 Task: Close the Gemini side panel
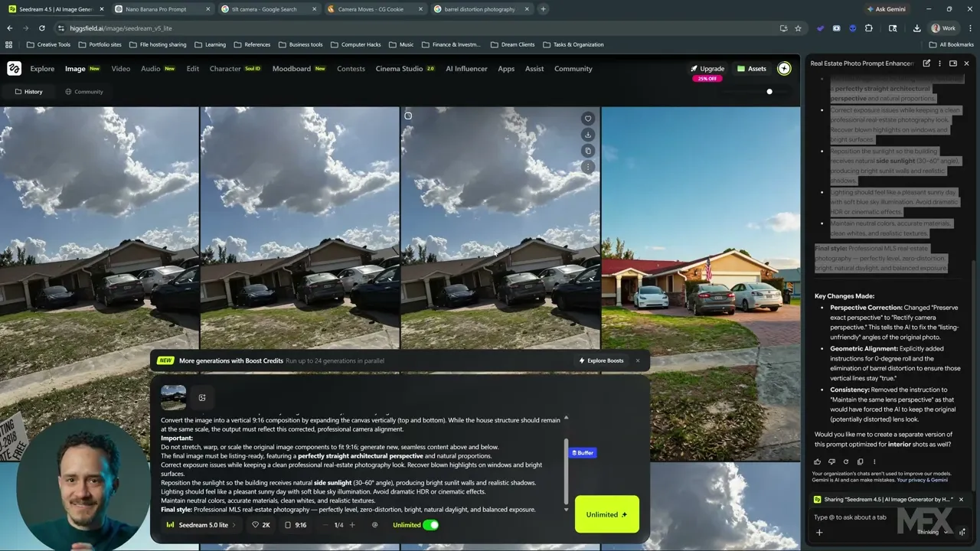966,64
